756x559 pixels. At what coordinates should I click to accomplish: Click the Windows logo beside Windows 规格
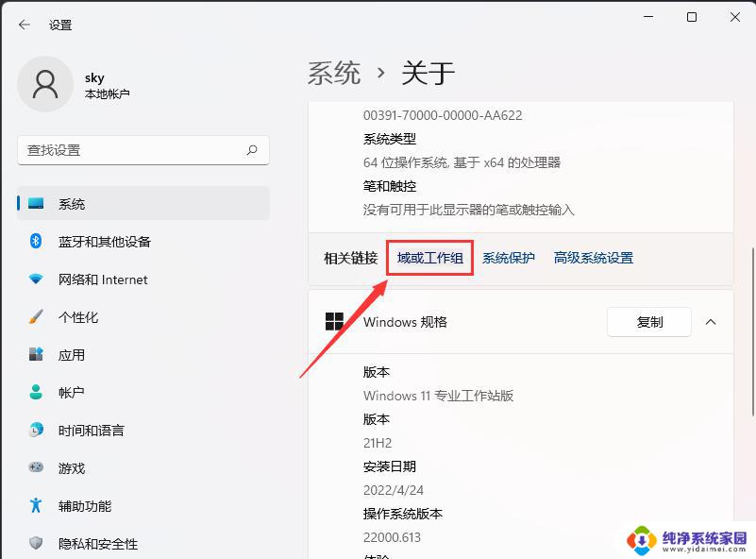334,322
